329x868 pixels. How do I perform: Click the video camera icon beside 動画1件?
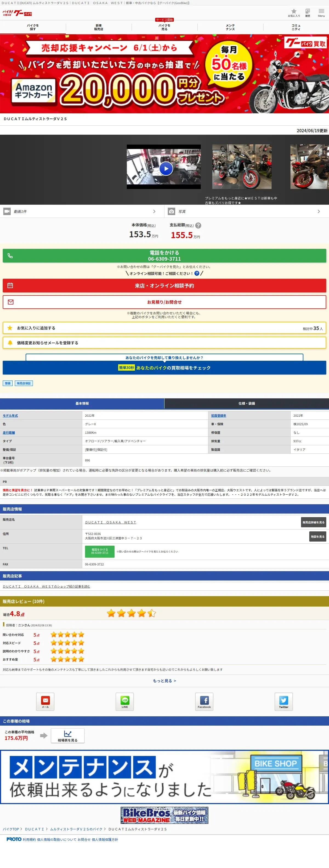7,211
